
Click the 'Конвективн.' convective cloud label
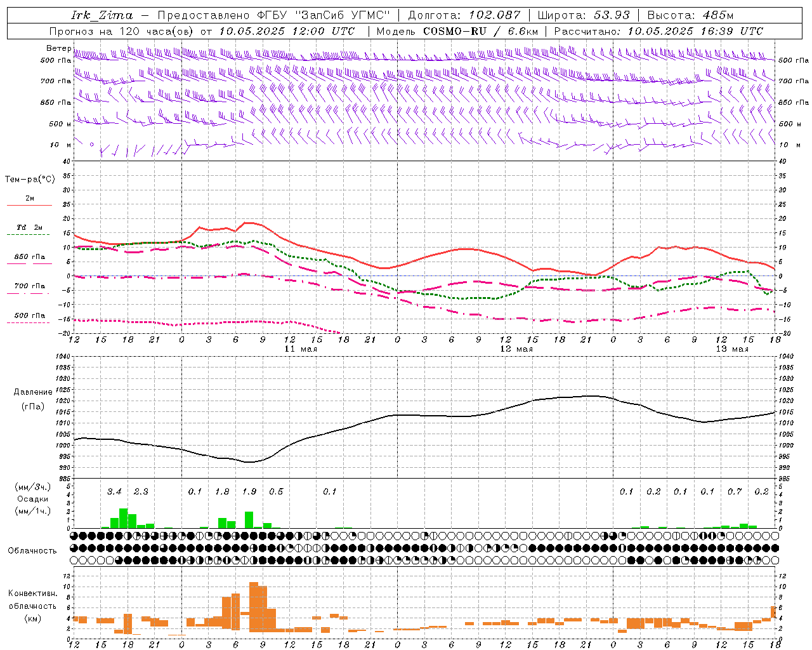tap(32, 594)
